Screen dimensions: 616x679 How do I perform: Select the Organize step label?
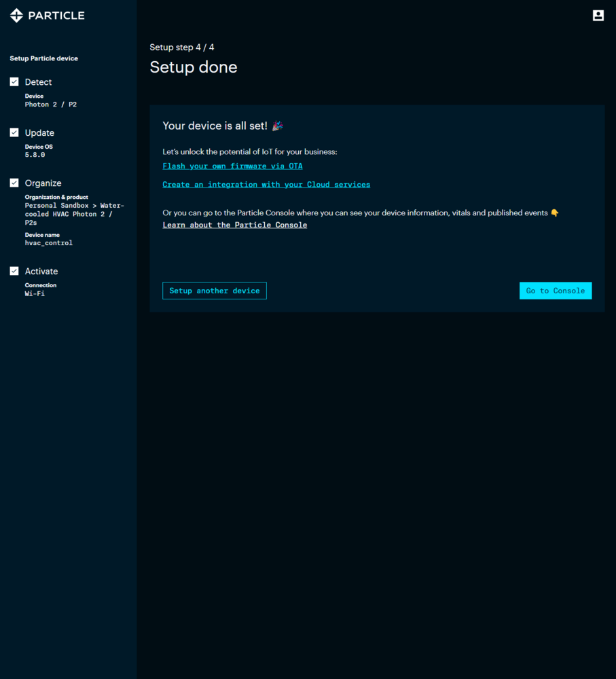43,183
